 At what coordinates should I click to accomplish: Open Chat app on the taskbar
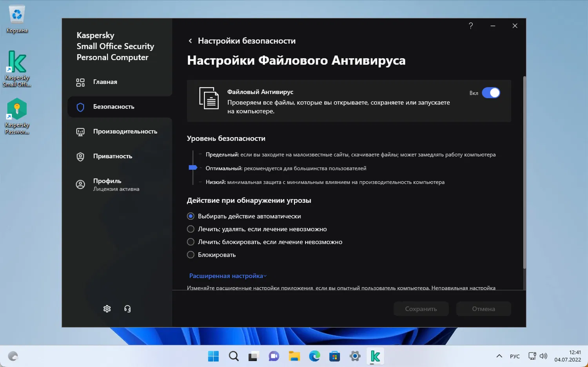tap(274, 356)
